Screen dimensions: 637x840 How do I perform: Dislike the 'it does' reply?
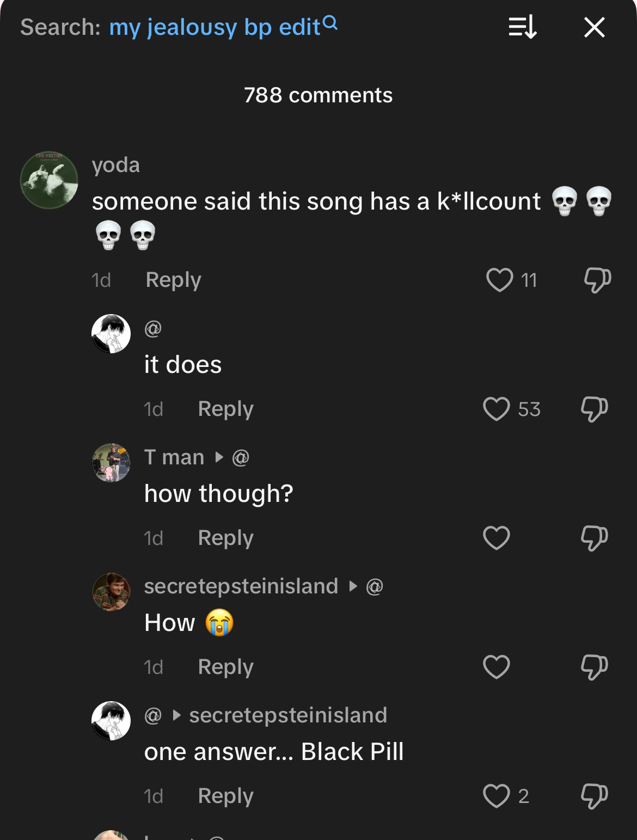click(x=594, y=409)
